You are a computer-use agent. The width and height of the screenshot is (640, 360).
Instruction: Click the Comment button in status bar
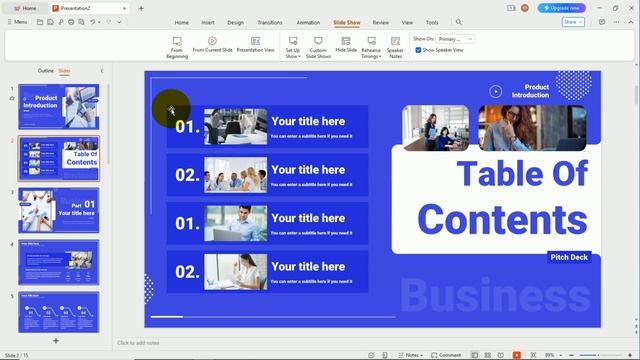(446, 355)
